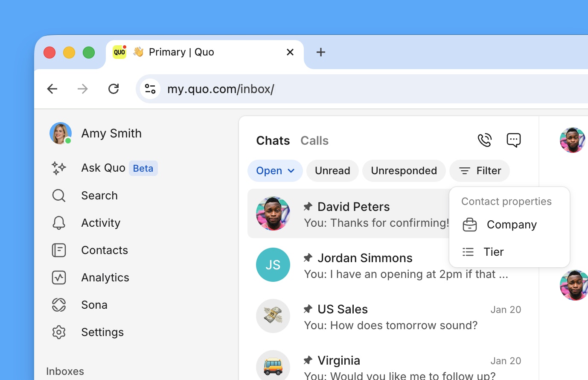Click David Peters avatar in chat list
Viewport: 588px width, 380px height.
pos(273,213)
